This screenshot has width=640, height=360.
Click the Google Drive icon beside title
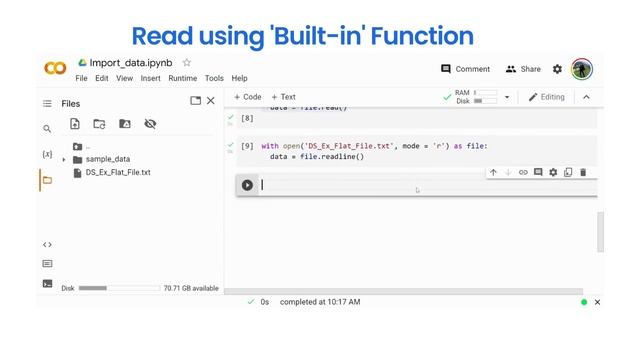(82, 62)
